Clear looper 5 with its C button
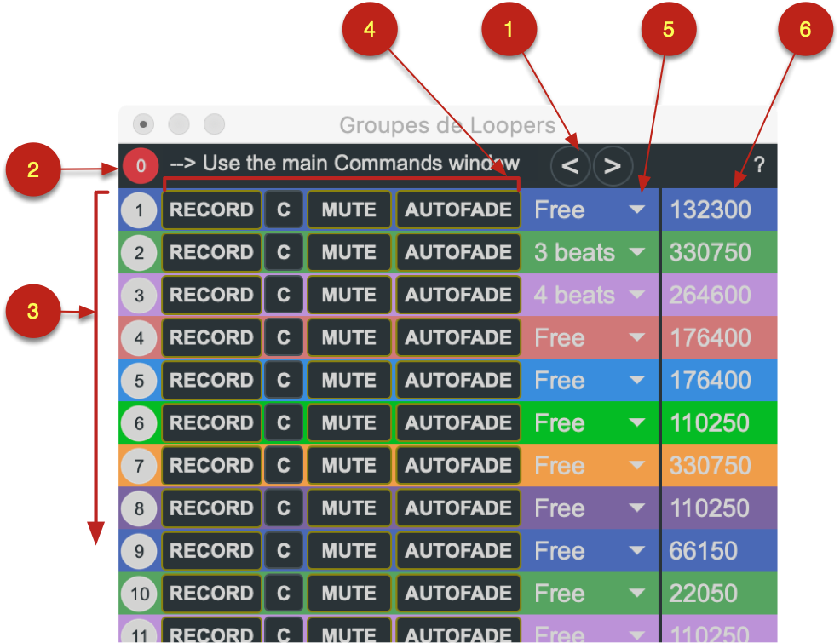 (284, 381)
